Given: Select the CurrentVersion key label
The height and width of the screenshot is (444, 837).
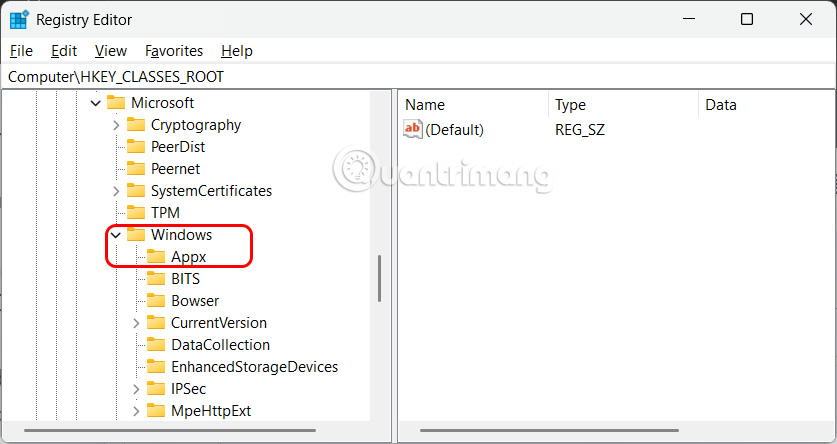Looking at the screenshot, I should pos(219,323).
